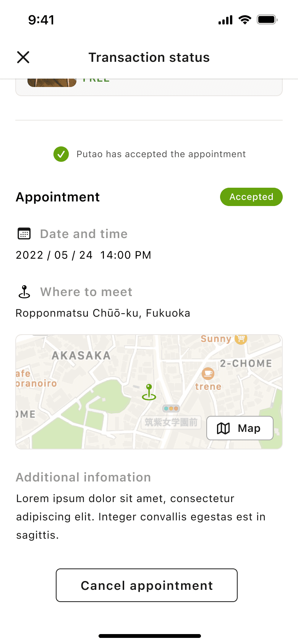
Task: Close the Transaction status screen
Action: tap(23, 57)
